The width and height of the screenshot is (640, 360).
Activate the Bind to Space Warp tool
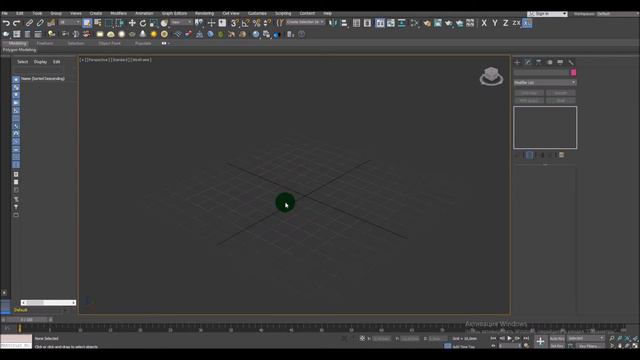pyautogui.click(x=51, y=23)
